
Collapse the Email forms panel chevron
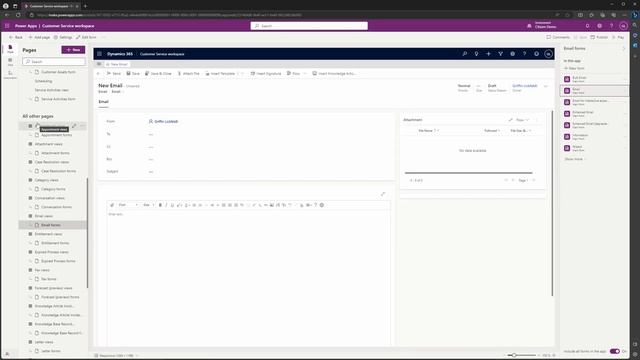tap(624, 49)
